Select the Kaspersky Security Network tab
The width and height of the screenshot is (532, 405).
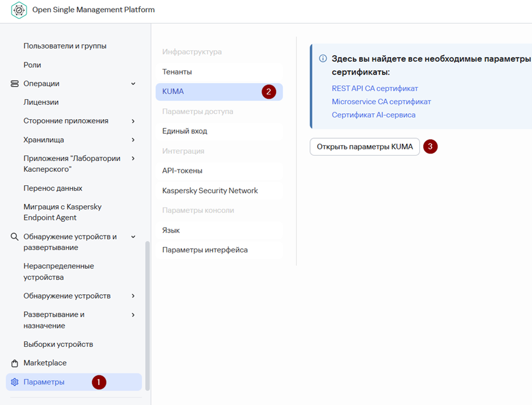219,191
